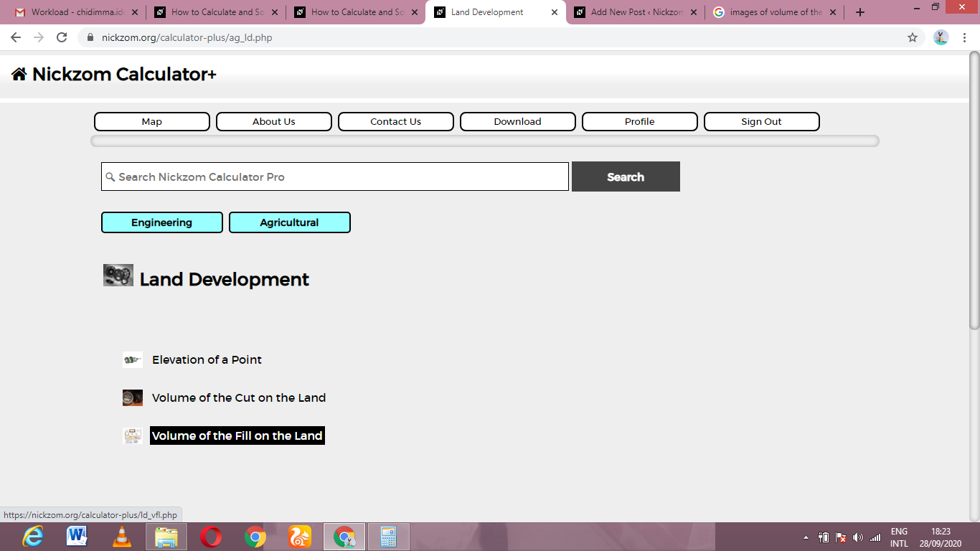980x551 pixels.
Task: Reload the page using the refresh icon
Action: pos(62,37)
